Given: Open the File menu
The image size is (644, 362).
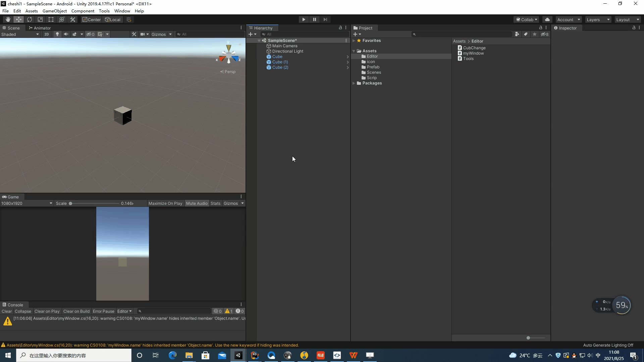Looking at the screenshot, I should coord(6,11).
